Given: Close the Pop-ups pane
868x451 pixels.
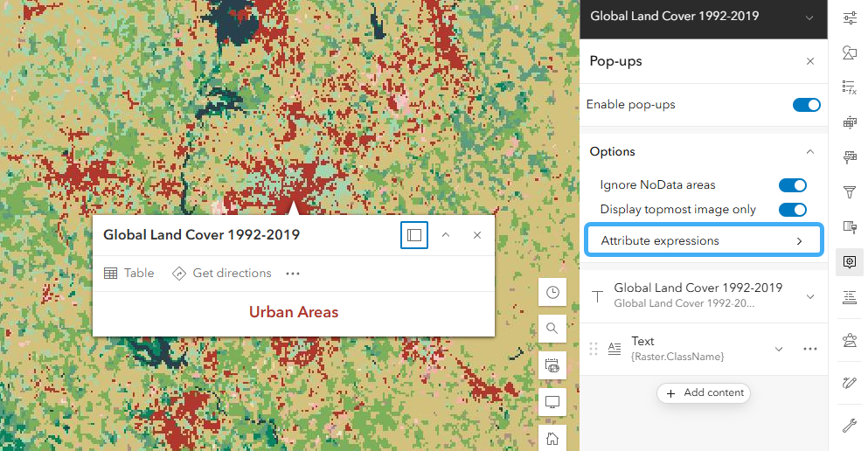Looking at the screenshot, I should point(810,61).
